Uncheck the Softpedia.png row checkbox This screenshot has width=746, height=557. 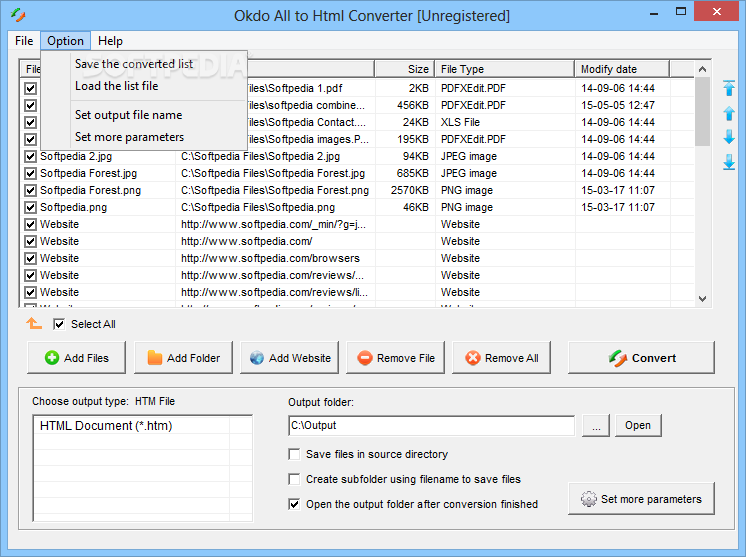click(30, 207)
